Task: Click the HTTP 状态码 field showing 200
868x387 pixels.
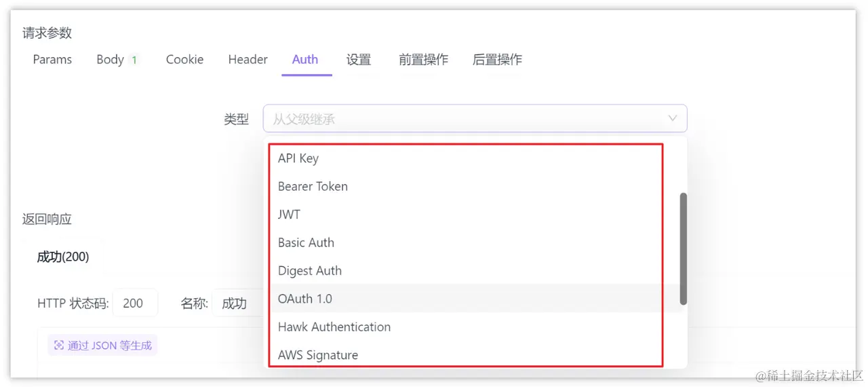Action: [x=135, y=303]
